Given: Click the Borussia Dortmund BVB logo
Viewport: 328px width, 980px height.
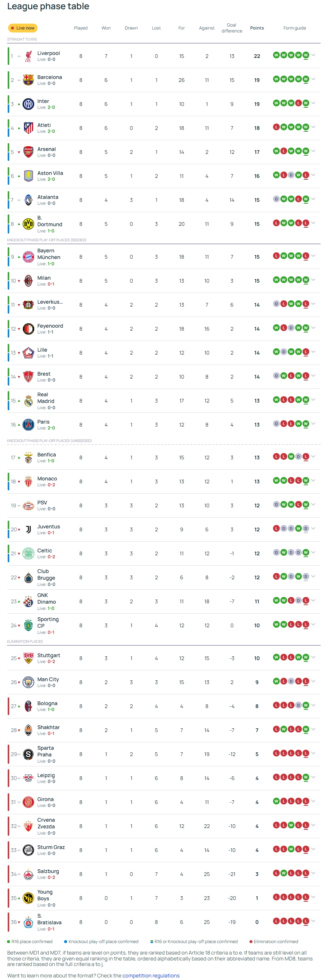Looking at the screenshot, I should pos(28,224).
